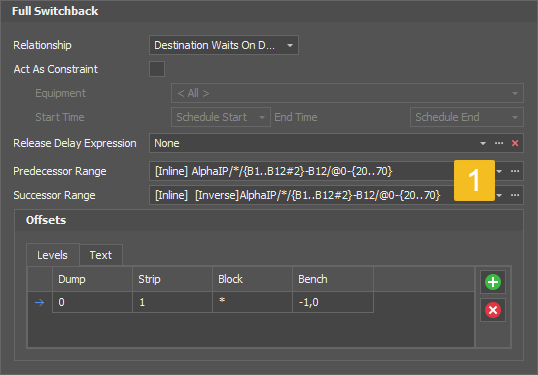Click the Dump column header
The image size is (538, 375).
pyautogui.click(x=92, y=279)
